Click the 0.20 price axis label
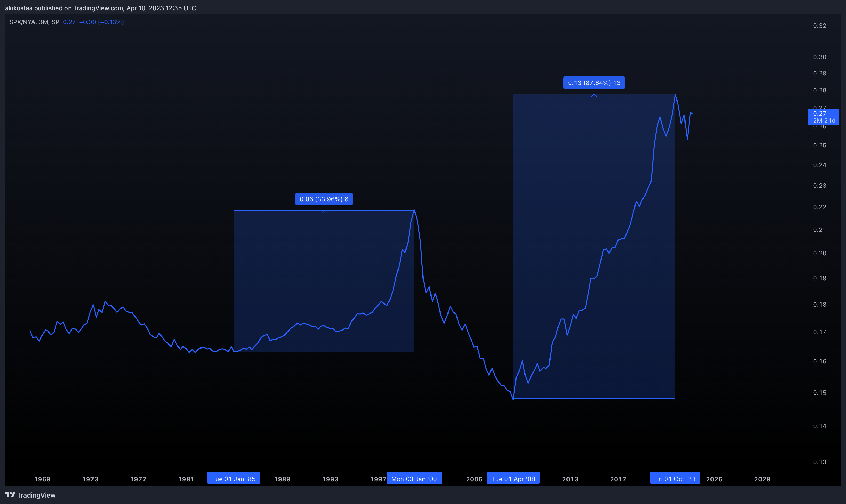 click(x=819, y=253)
